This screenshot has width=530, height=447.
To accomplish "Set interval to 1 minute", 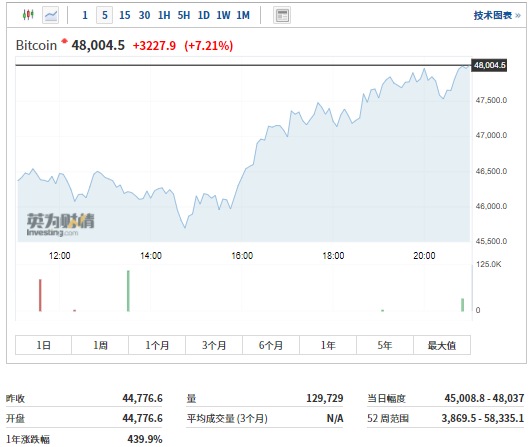I will (x=85, y=15).
